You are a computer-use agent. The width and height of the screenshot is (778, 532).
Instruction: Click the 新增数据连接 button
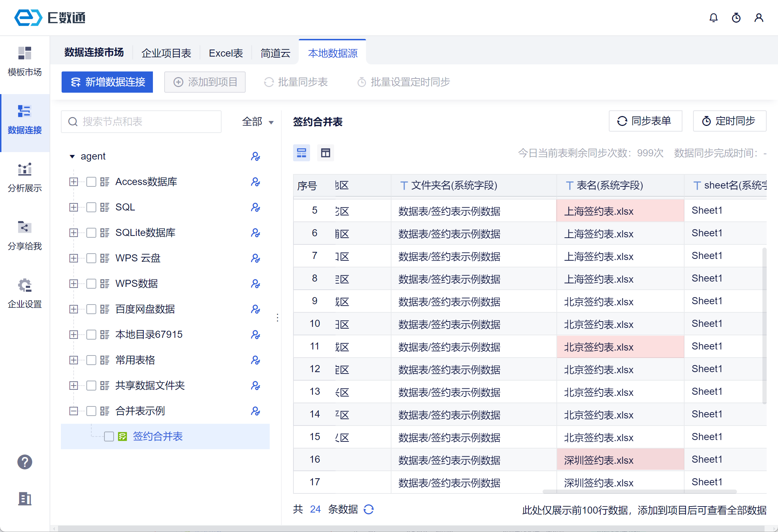(107, 82)
